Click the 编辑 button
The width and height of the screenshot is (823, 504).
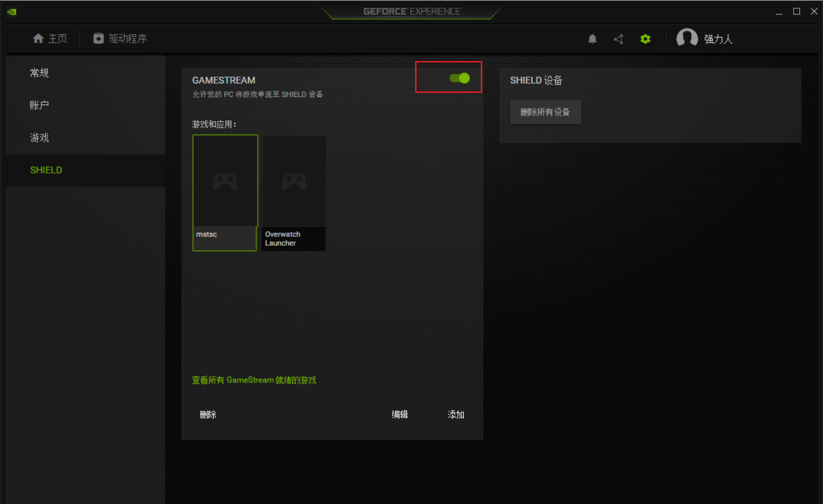pos(400,414)
